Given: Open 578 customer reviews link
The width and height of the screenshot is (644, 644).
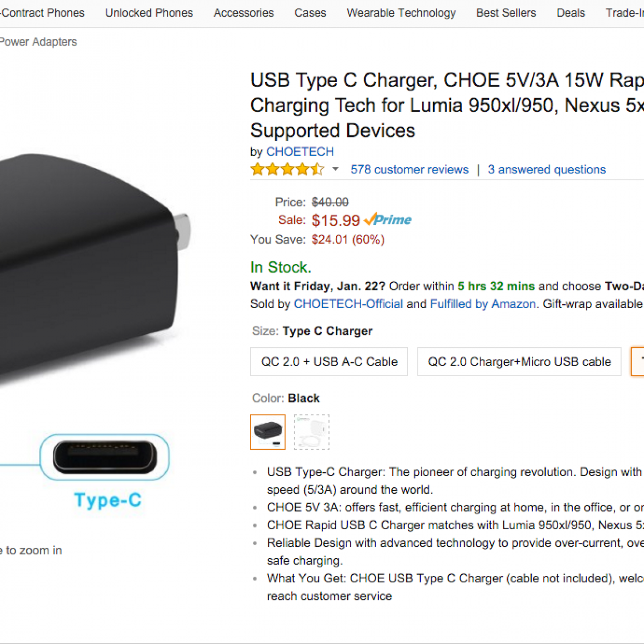Looking at the screenshot, I should [x=409, y=170].
